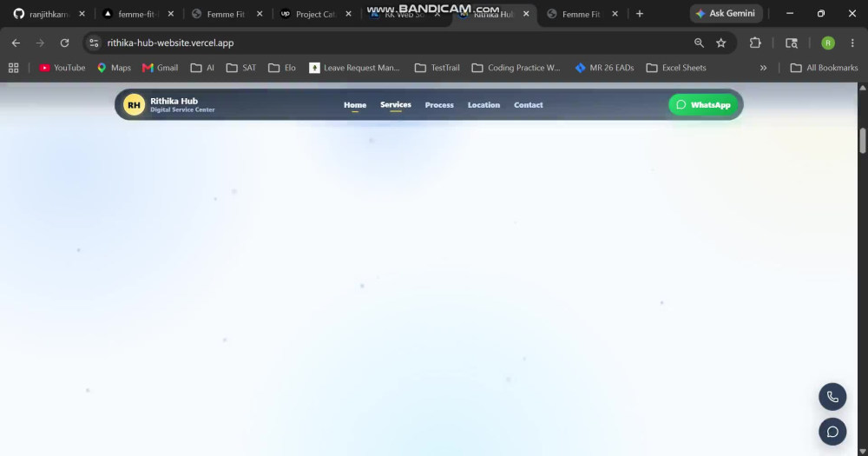Click the green WhatsApp button
Screen dimensions: 868x456
703,105
